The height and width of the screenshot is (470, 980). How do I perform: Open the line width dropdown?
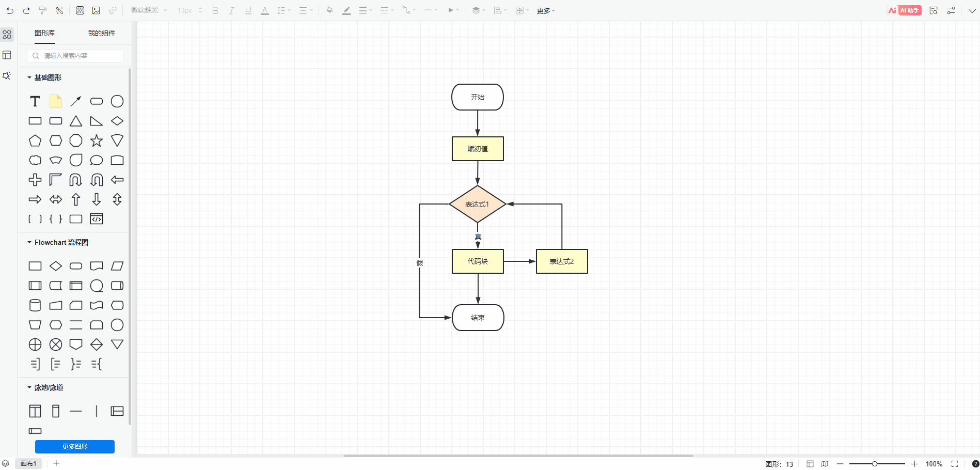click(366, 10)
